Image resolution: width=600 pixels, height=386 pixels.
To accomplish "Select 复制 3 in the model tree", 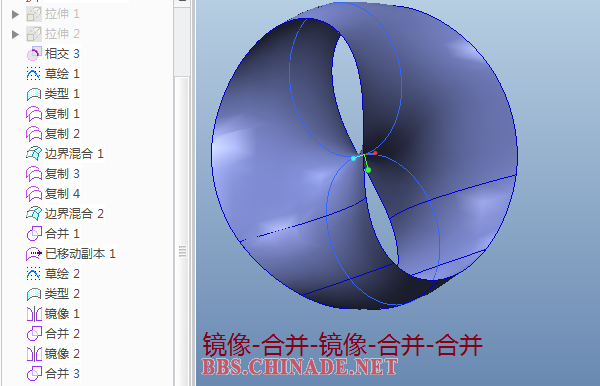I will [62, 174].
